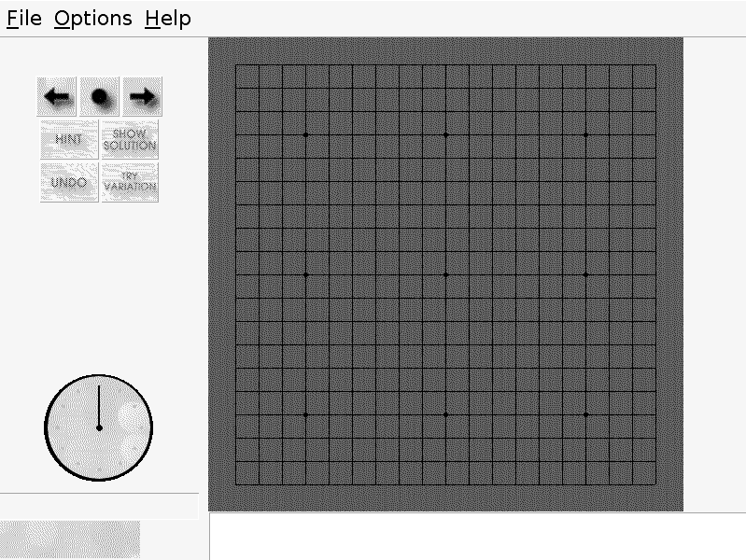The image size is (746, 560).
Task: Click the black stone icon button
Action: pos(99,96)
